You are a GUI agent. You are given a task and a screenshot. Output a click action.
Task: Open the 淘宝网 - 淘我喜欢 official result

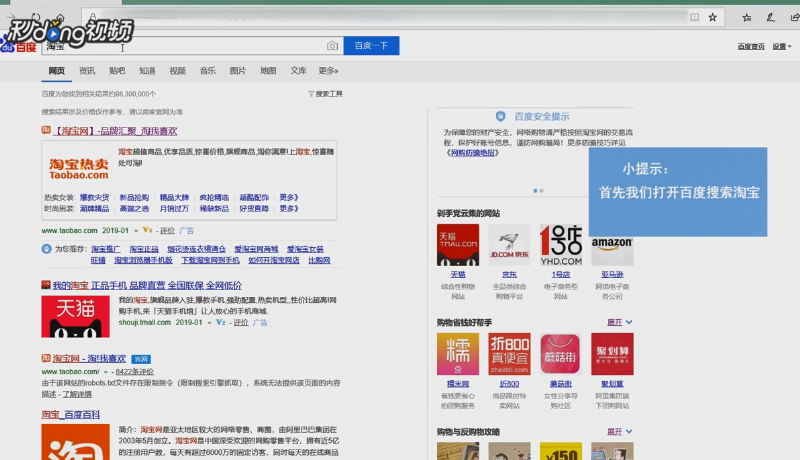tap(89, 359)
